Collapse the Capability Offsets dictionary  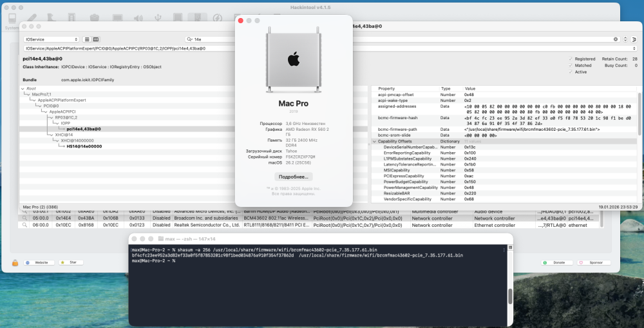(374, 141)
